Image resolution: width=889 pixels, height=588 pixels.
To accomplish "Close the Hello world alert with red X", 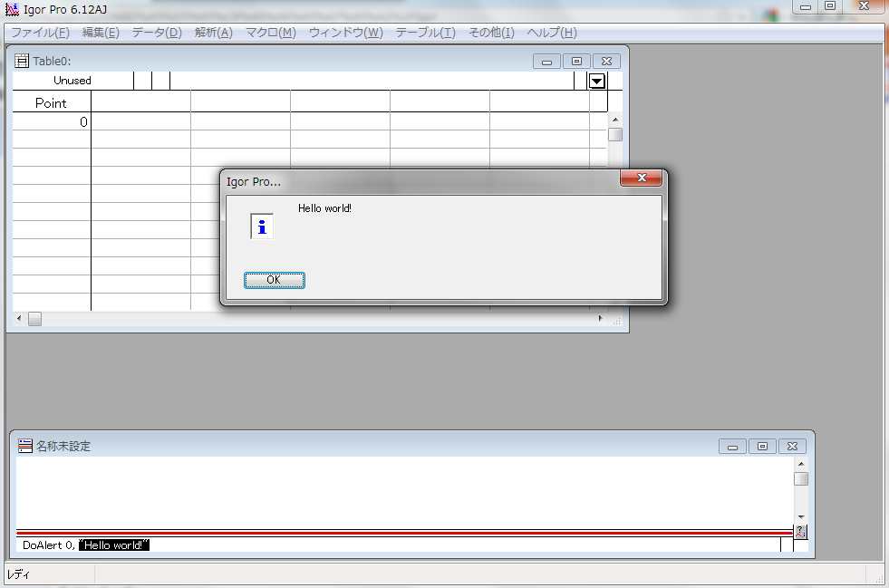I will coord(642,178).
